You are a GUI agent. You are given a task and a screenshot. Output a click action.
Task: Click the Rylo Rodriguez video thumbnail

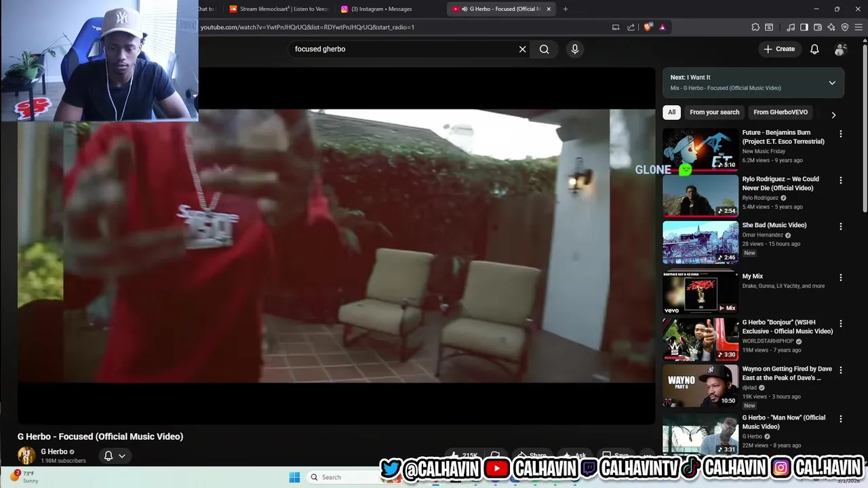point(701,196)
